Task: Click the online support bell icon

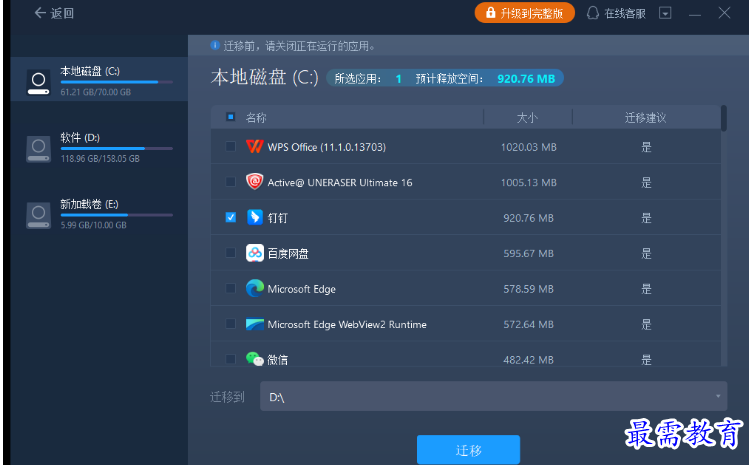Action: click(593, 13)
